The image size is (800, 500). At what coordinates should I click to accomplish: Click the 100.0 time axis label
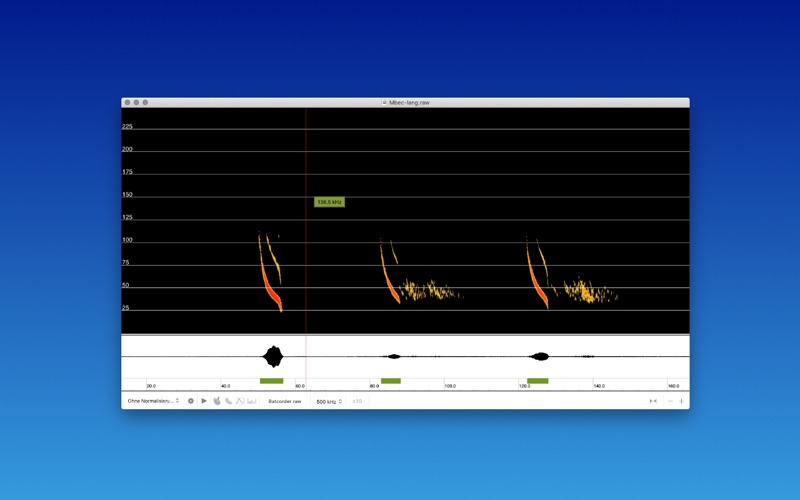[x=450, y=386]
